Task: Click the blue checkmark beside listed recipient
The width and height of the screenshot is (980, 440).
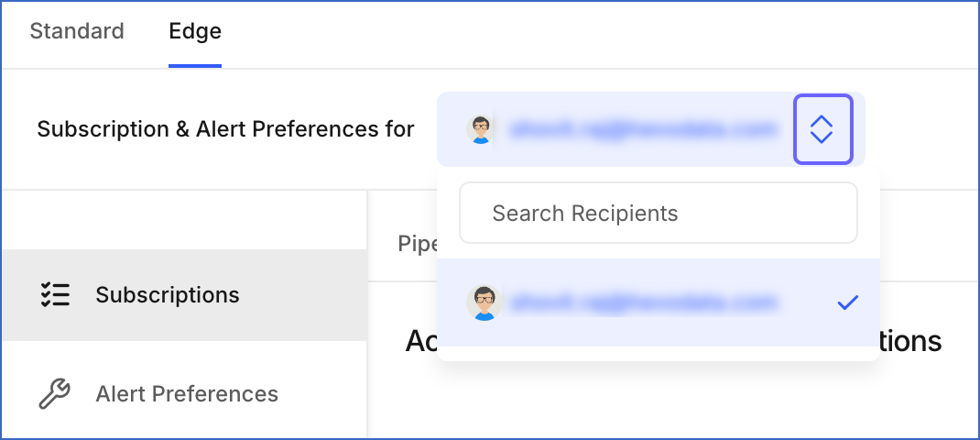Action: coord(847,302)
